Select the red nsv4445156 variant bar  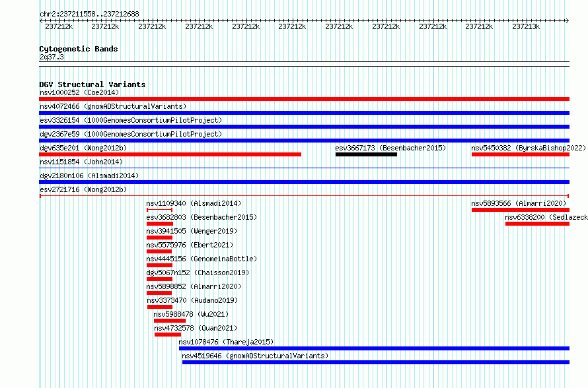pos(159,265)
